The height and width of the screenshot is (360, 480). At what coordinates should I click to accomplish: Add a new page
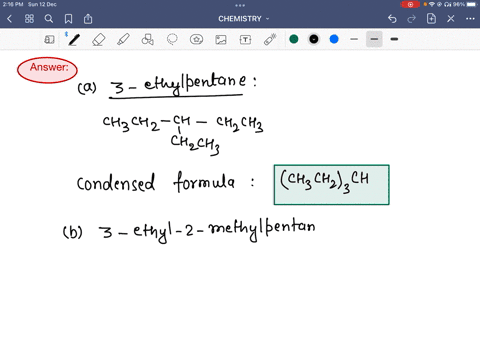pyautogui.click(x=431, y=19)
